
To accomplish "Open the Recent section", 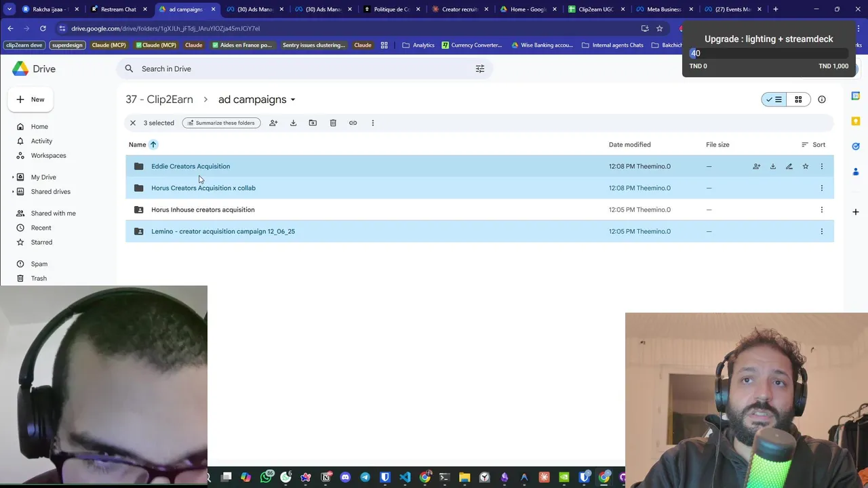I will click(41, 228).
